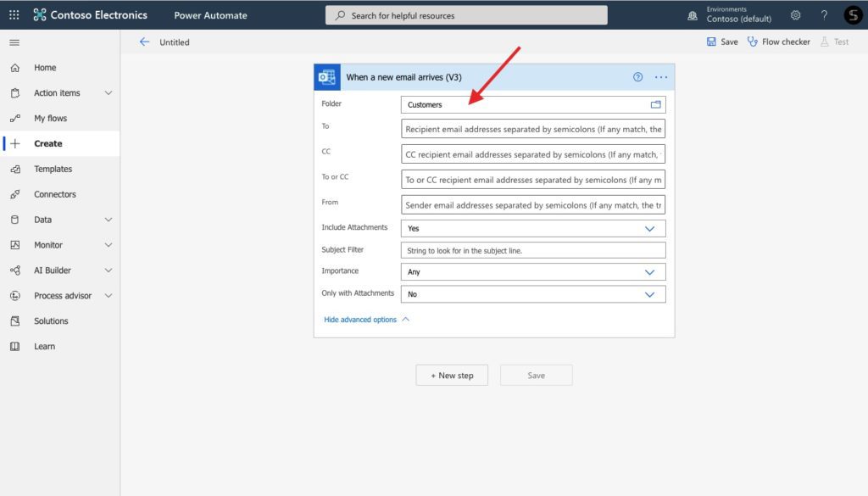Click the Environments picker icon

(x=693, y=15)
